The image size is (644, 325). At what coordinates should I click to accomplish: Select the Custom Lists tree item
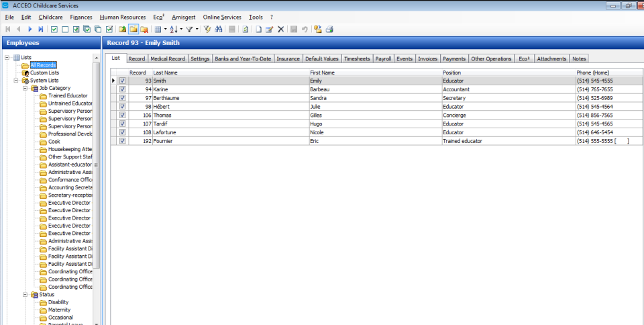click(x=44, y=73)
